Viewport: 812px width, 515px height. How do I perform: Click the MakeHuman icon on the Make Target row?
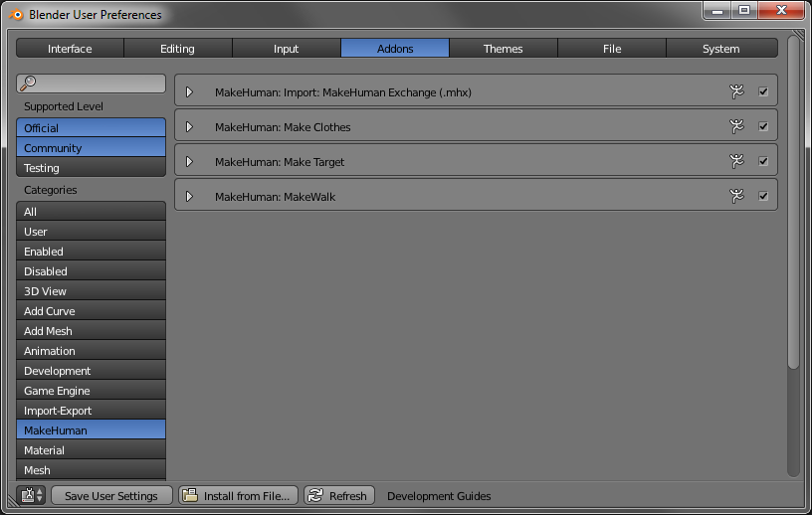click(x=736, y=161)
